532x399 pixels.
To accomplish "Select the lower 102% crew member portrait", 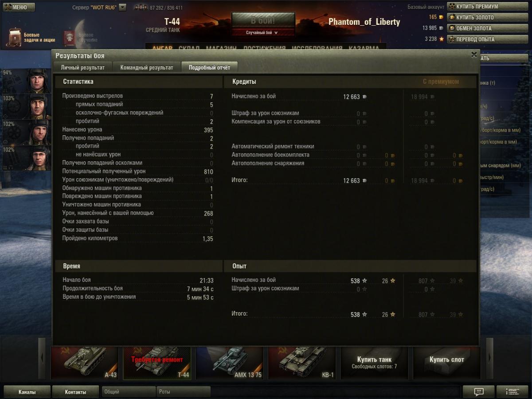I will [27, 158].
